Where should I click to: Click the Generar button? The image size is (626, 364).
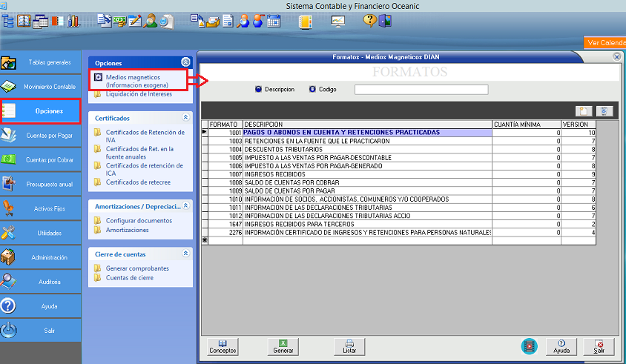283,346
